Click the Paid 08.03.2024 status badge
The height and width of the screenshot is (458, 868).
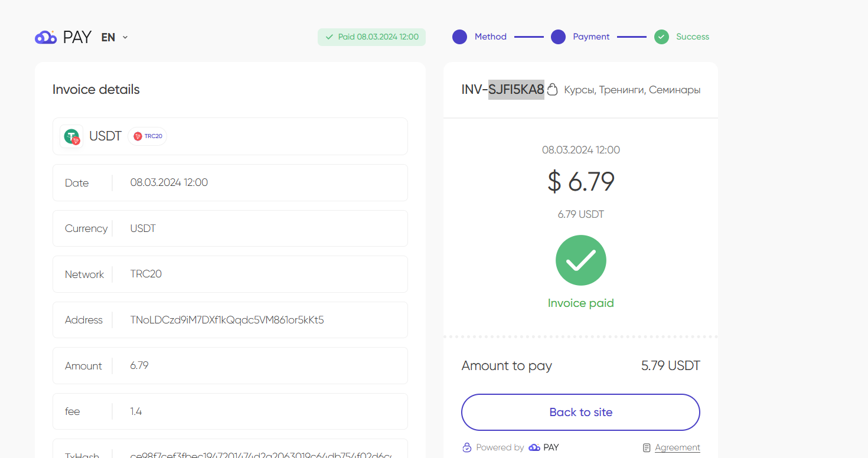coord(371,37)
